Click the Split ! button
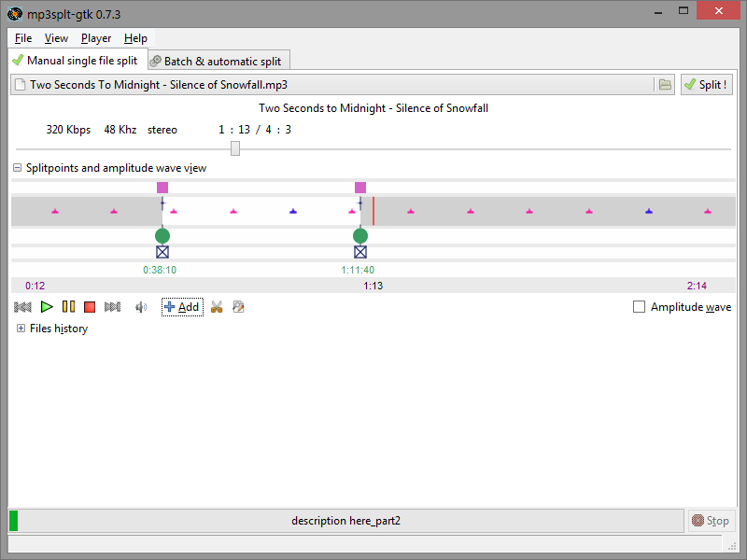 [x=706, y=85]
